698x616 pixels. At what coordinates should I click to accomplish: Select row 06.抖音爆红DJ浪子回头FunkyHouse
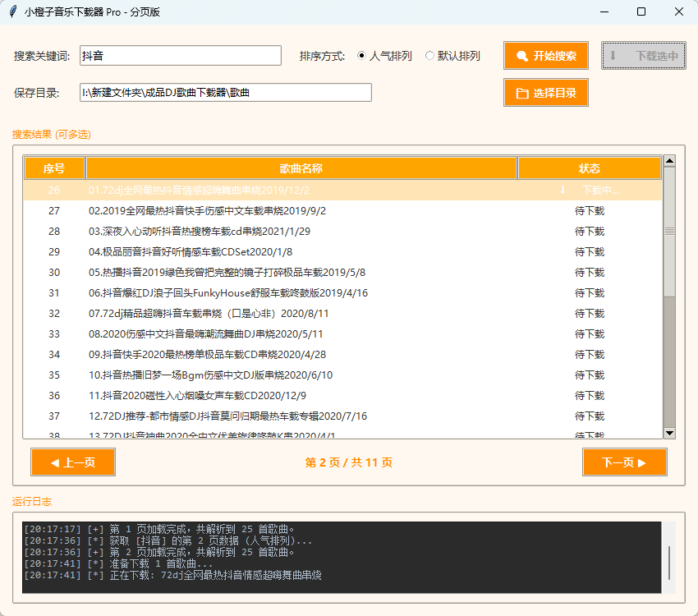pos(342,292)
